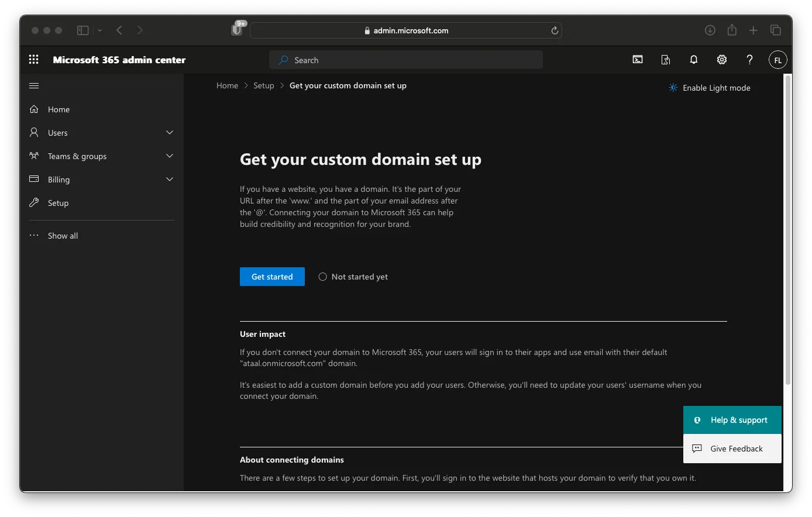Open Safari downloads icon
812x517 pixels.
[x=710, y=30]
